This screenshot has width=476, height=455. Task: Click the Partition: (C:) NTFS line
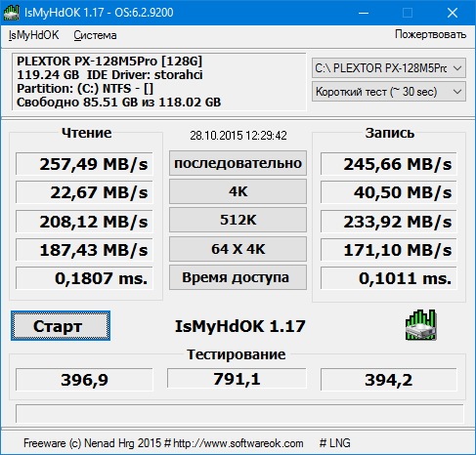tap(85, 89)
